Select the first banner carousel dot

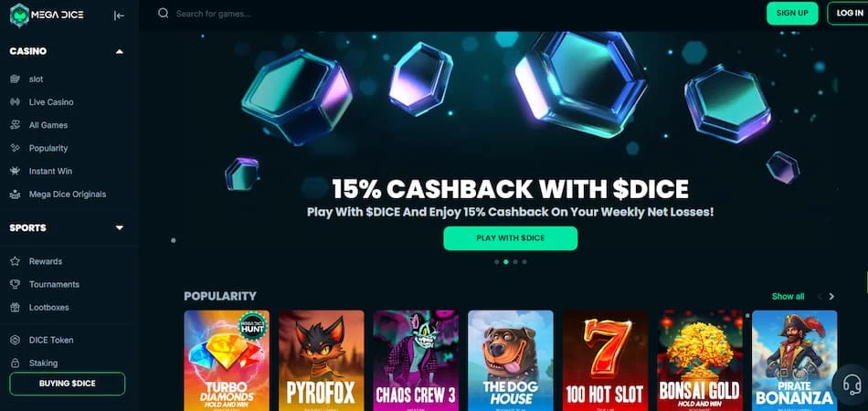[496, 261]
